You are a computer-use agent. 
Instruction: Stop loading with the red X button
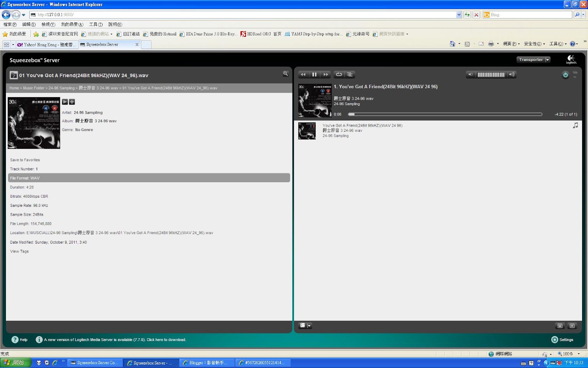tap(476, 15)
